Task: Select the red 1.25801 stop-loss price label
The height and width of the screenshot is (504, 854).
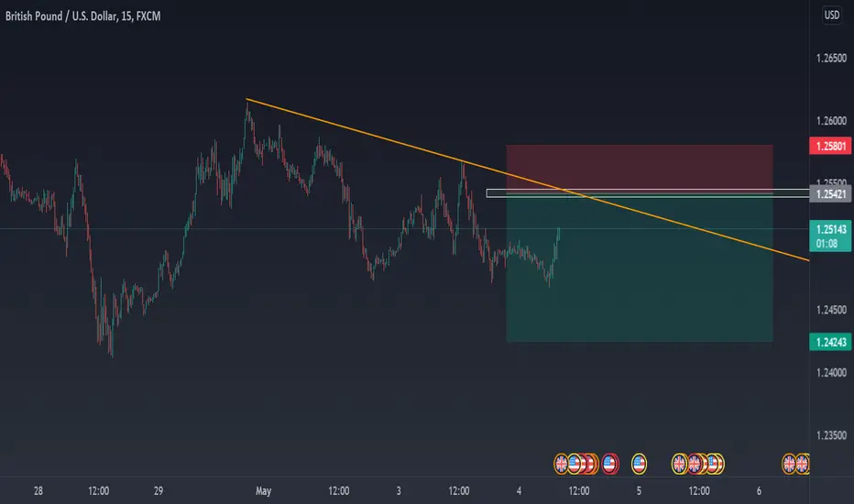Action: coord(830,146)
